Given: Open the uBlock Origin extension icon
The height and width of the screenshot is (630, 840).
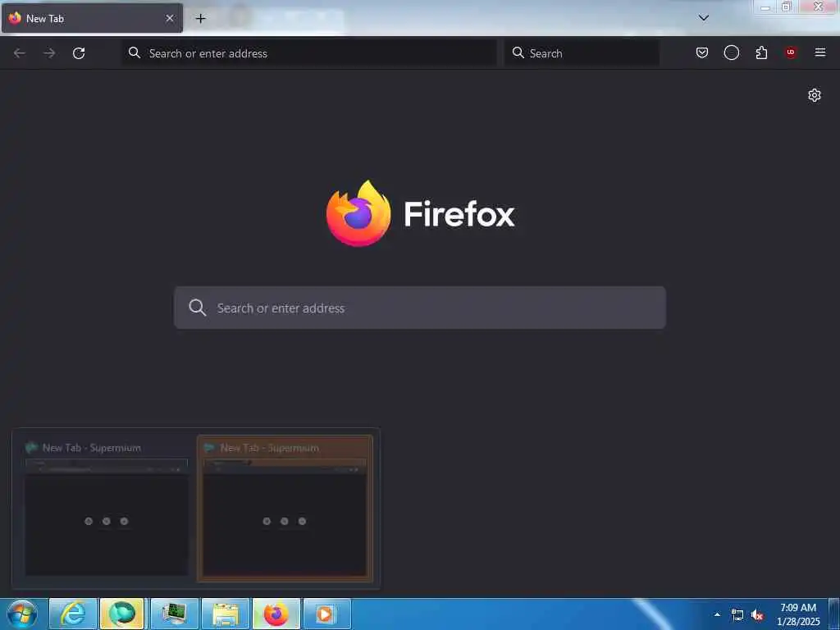Looking at the screenshot, I should [791, 52].
